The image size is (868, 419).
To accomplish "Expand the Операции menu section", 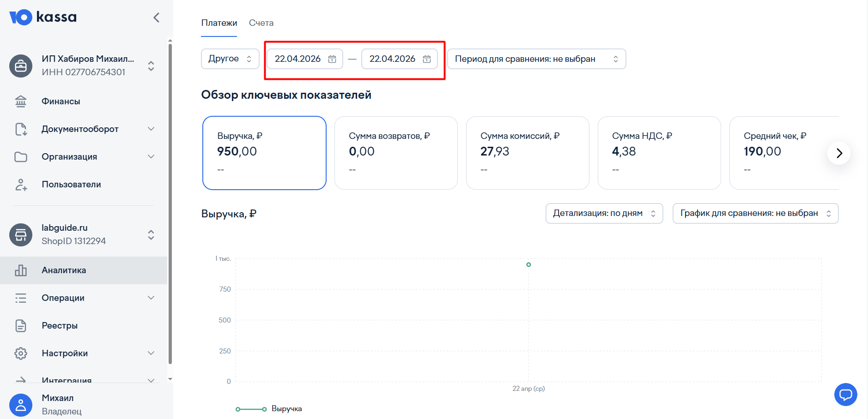I will point(151,298).
